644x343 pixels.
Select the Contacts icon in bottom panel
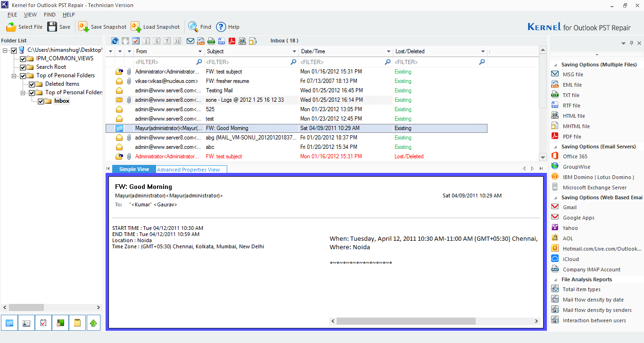[x=26, y=323]
